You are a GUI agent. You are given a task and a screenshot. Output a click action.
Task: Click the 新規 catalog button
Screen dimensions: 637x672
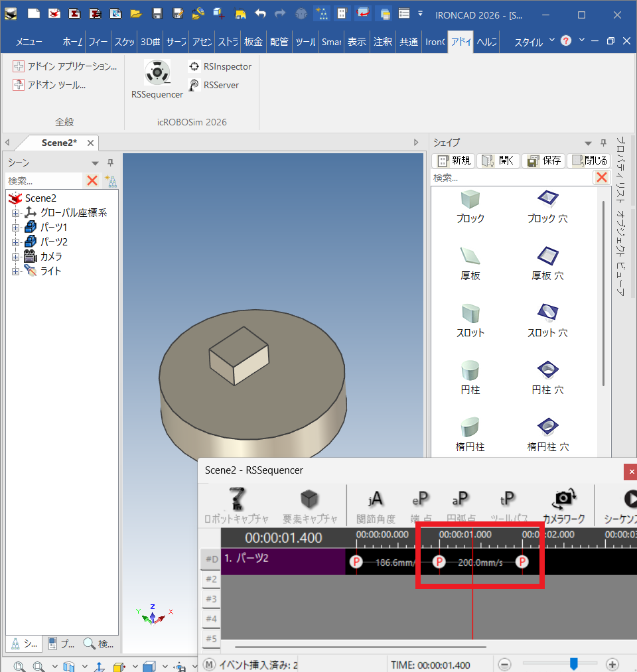coord(454,161)
